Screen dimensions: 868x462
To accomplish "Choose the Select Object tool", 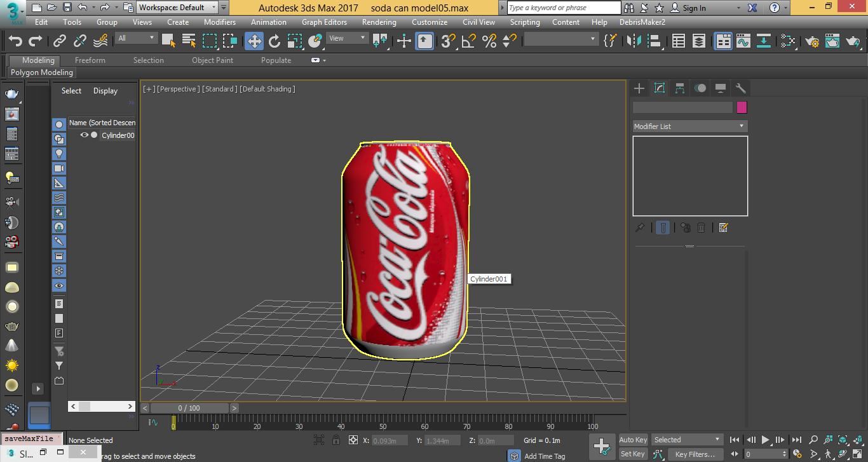I will tap(168, 41).
